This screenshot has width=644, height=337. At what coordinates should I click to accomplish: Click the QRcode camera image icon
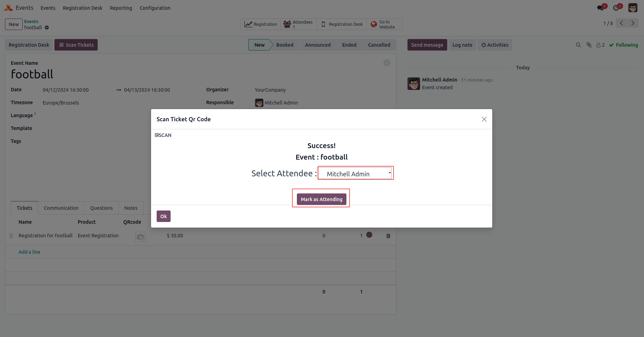point(141,237)
